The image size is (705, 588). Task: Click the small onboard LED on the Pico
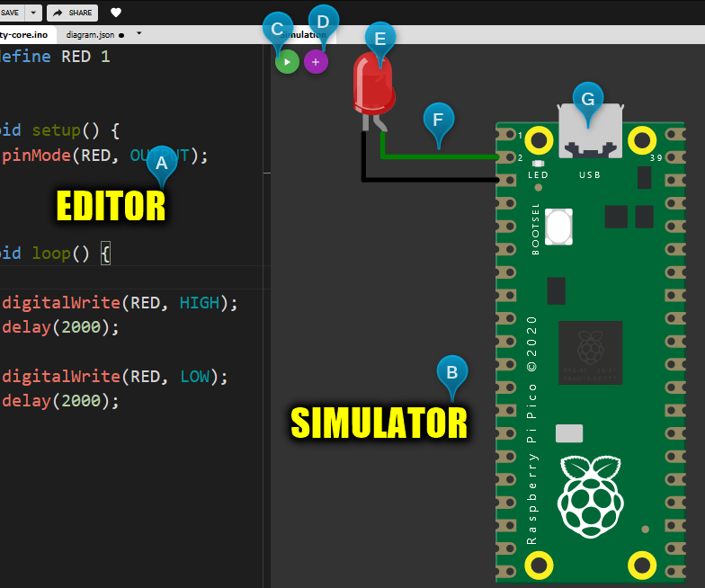coord(538,164)
